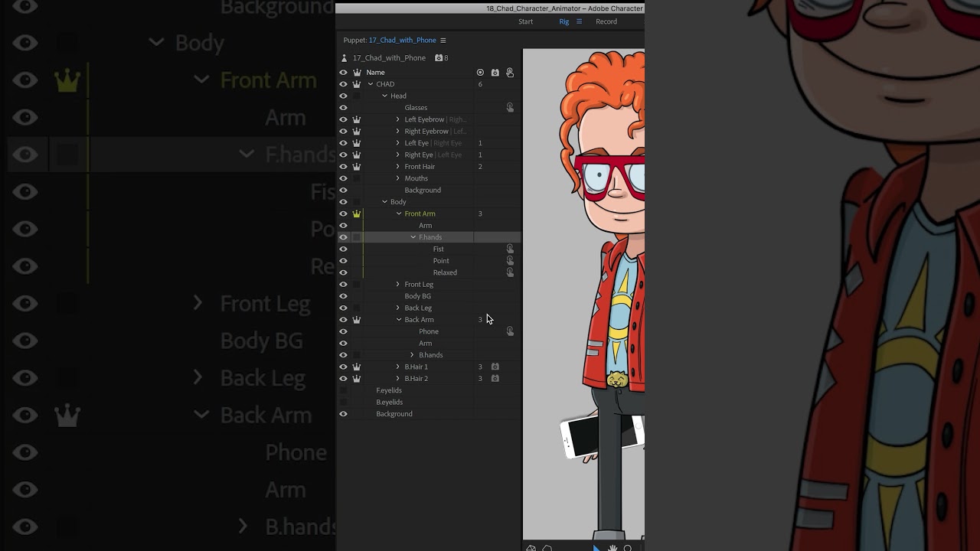Click the behavior icon on B.Hair 1 row
This screenshot has width=980, height=551.
click(x=495, y=367)
